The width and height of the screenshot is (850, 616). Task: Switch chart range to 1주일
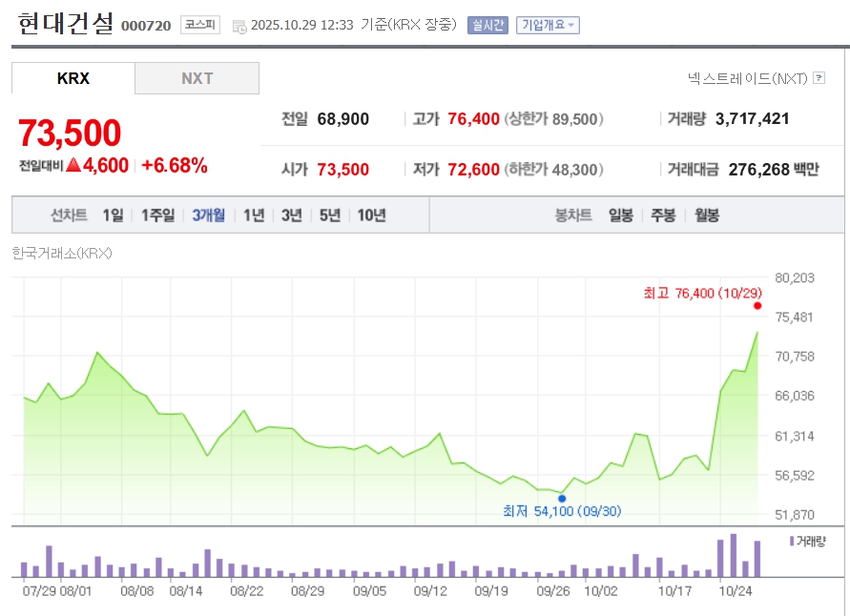(157, 215)
